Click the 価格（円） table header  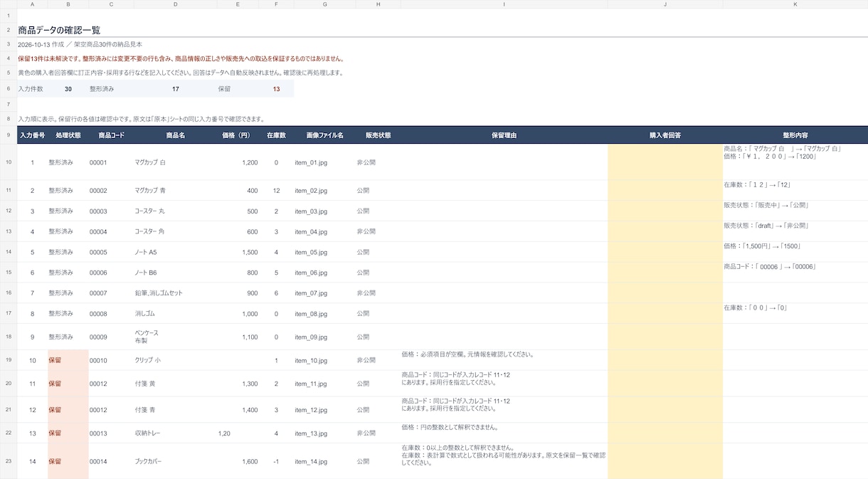click(238, 135)
